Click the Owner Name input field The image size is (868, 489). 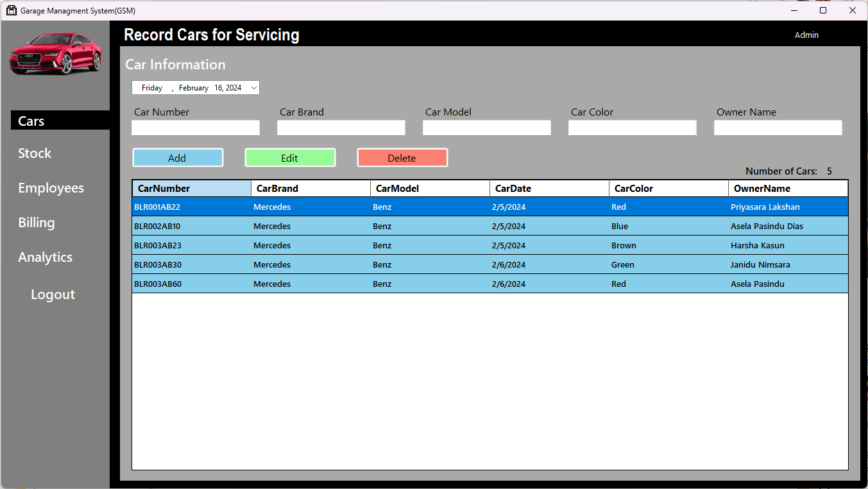click(778, 128)
